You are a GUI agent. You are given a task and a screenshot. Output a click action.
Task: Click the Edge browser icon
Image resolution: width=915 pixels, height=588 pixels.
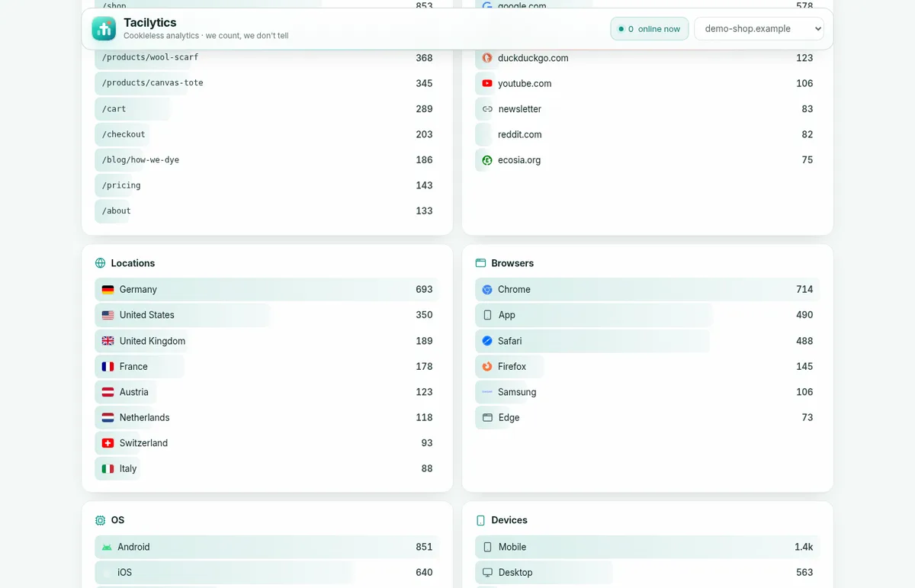coord(487,418)
